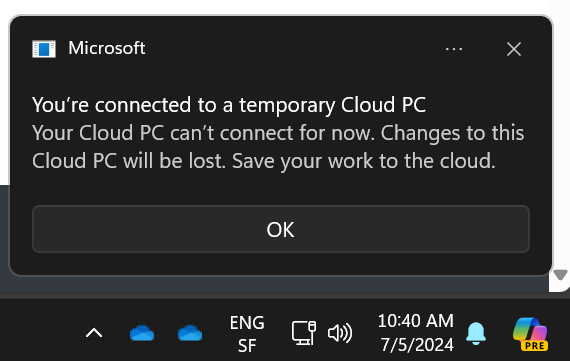
Task: Click the scrollbar down arrow beside the notification
Action: (x=560, y=274)
